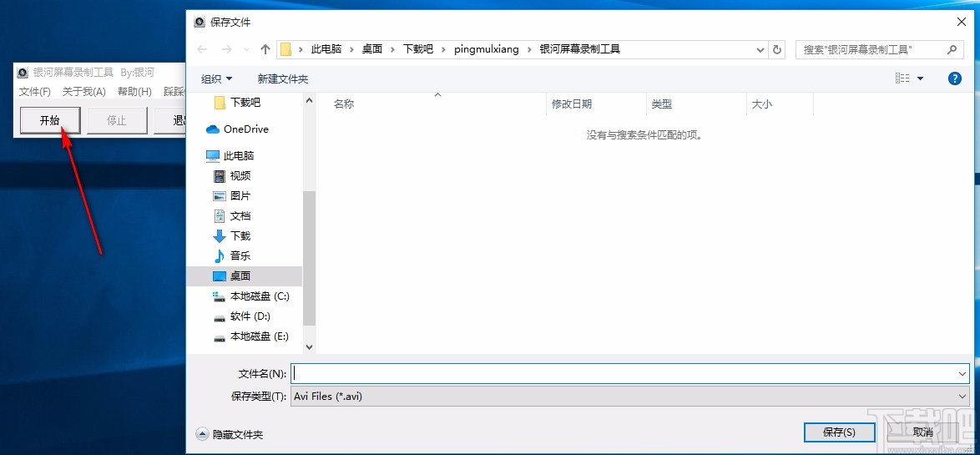Click pingmulxiang in the address breadcrumb

tap(487, 49)
